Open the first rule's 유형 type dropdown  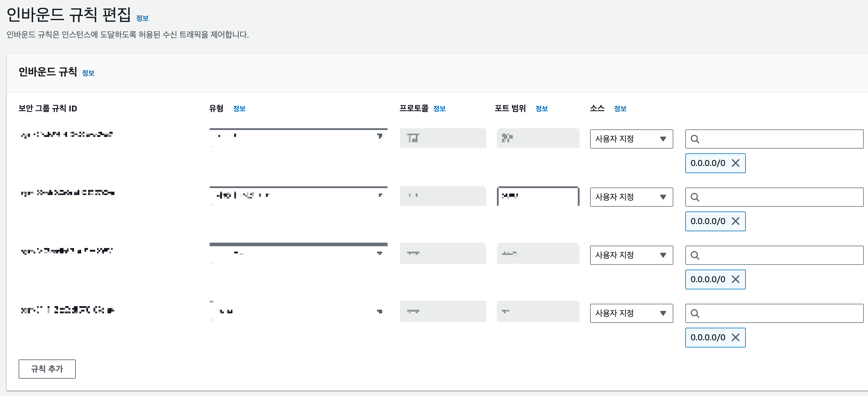298,137
